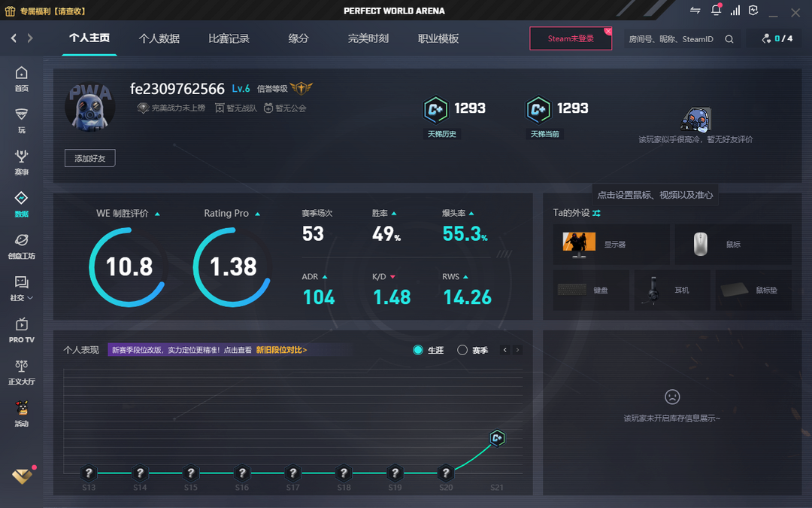This screenshot has height=508, width=812.
Task: Select the 赛季 season radio button
Action: pyautogui.click(x=462, y=350)
